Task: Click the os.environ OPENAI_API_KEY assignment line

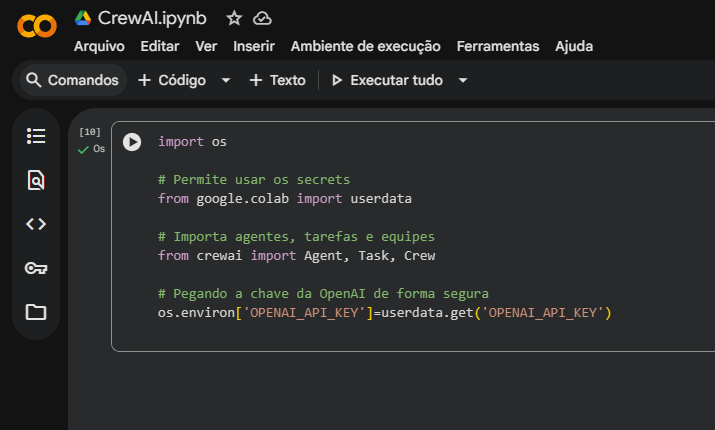Action: click(x=384, y=313)
